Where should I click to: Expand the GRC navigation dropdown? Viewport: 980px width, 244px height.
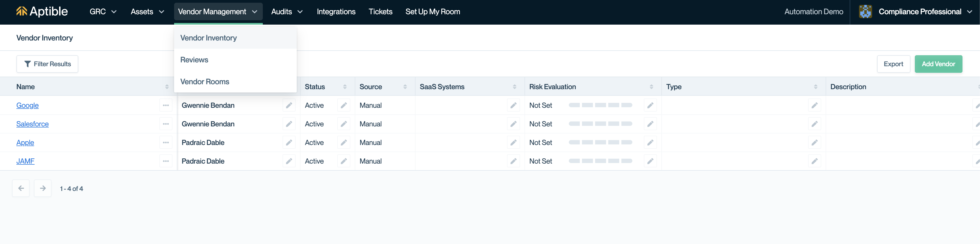[x=103, y=12]
